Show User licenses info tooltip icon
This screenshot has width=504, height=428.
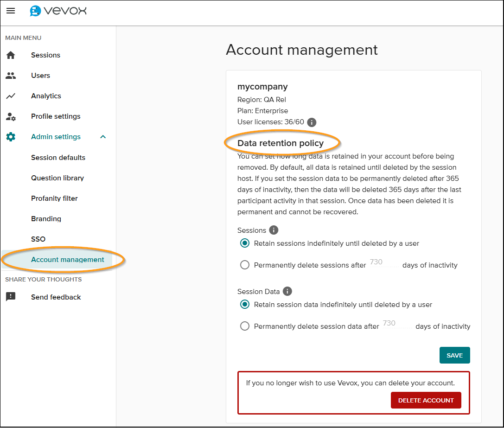tap(312, 122)
